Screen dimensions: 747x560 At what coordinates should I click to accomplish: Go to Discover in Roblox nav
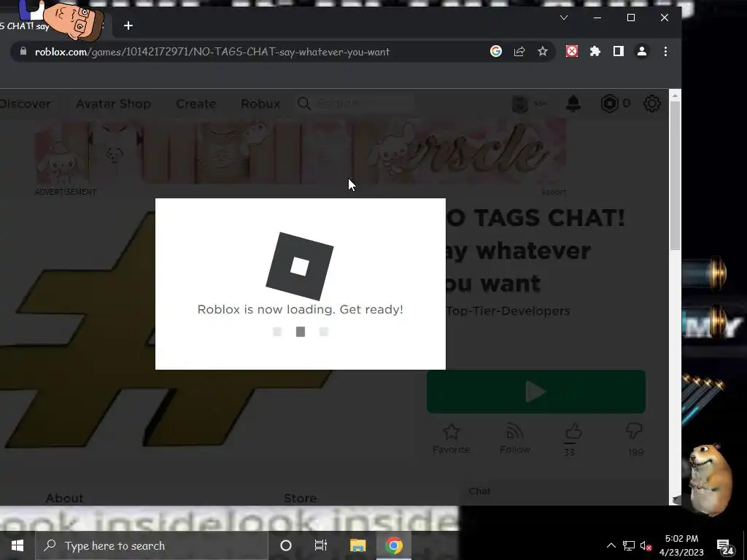pos(25,104)
